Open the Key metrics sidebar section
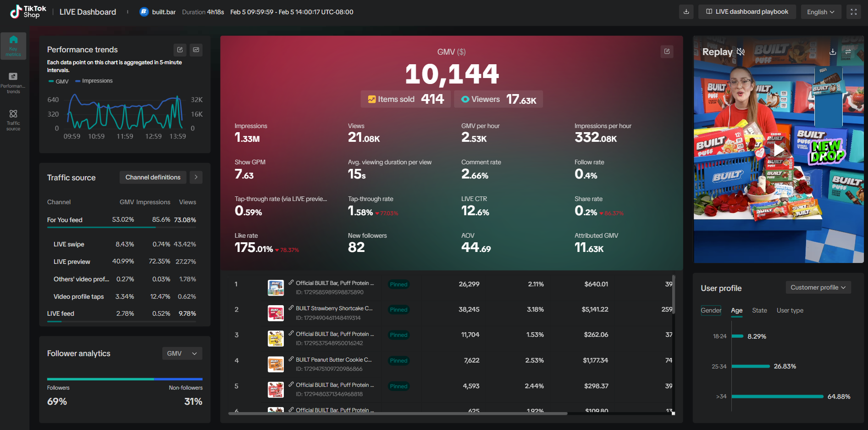The height and width of the screenshot is (430, 868). click(x=13, y=46)
